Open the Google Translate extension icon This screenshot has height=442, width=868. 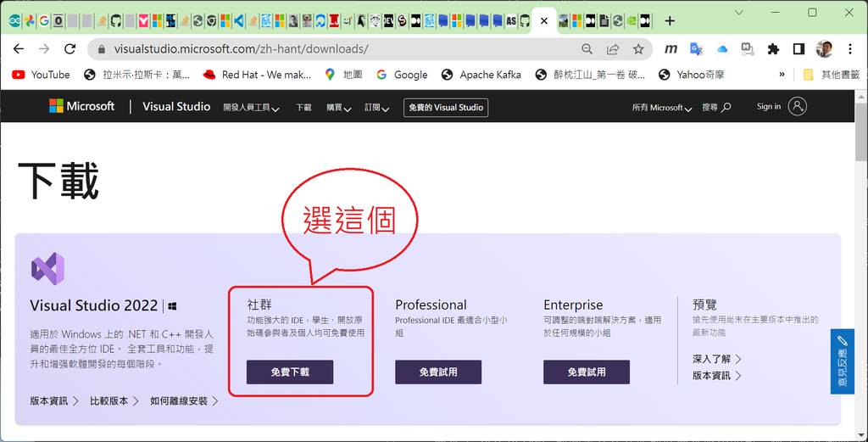pyautogui.click(x=697, y=49)
